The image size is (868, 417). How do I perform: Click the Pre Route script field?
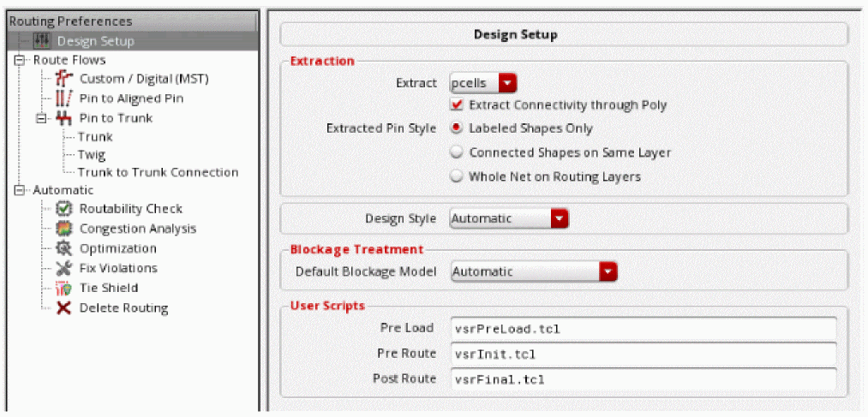[643, 354]
